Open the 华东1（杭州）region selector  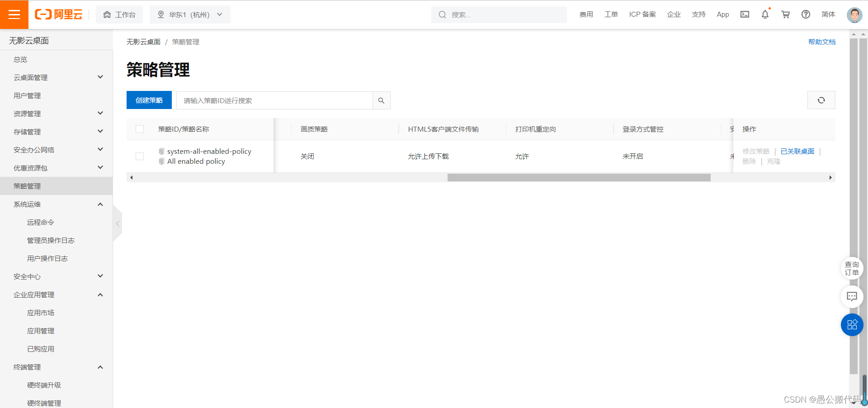pos(190,14)
